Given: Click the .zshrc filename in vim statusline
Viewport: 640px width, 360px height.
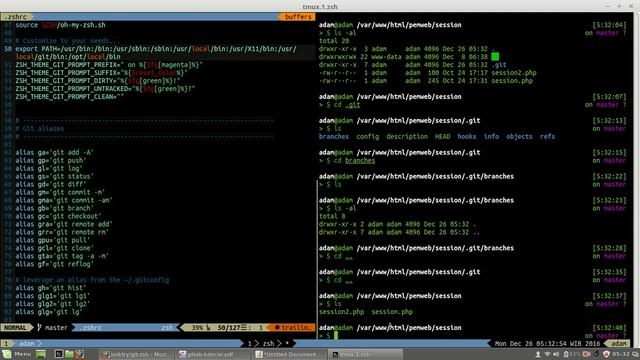Looking at the screenshot, I should pos(91,328).
